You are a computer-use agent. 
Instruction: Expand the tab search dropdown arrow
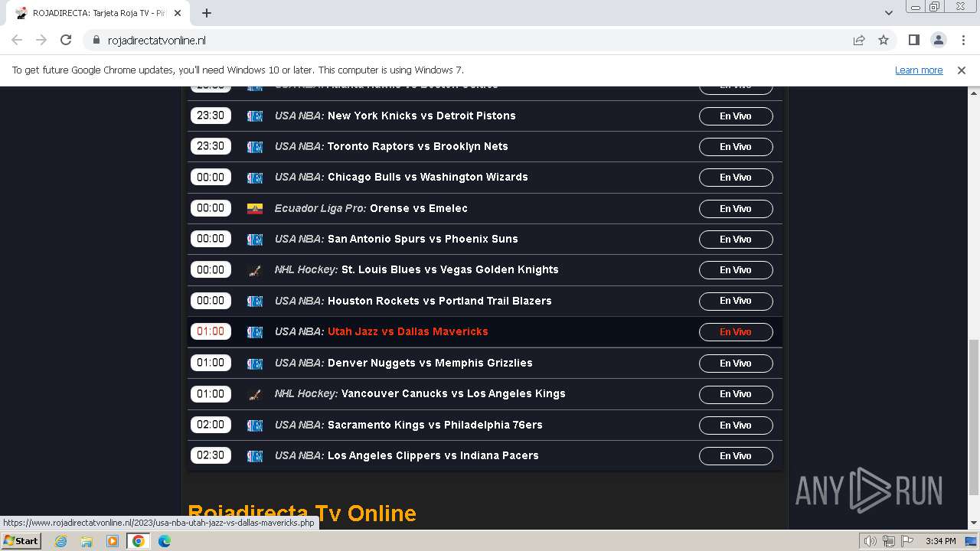pyautogui.click(x=888, y=13)
